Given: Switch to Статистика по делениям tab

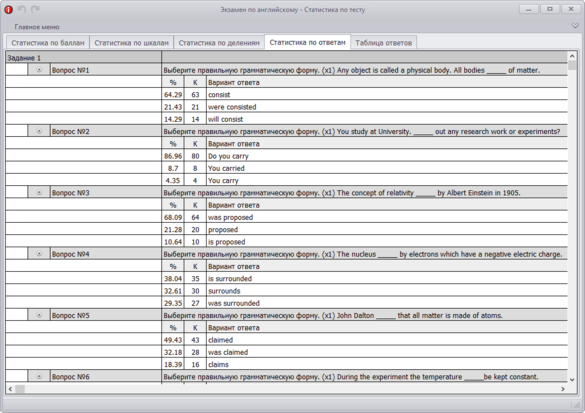Looking at the screenshot, I should [219, 43].
